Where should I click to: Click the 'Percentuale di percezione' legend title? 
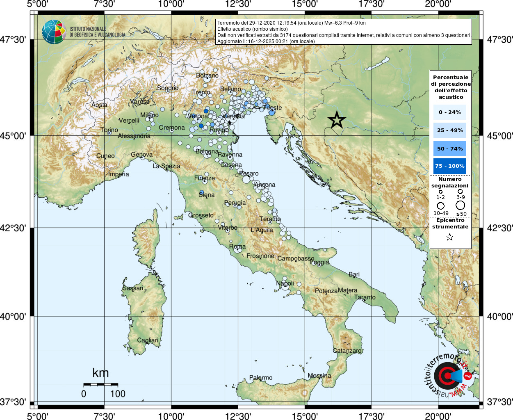tap(451, 87)
